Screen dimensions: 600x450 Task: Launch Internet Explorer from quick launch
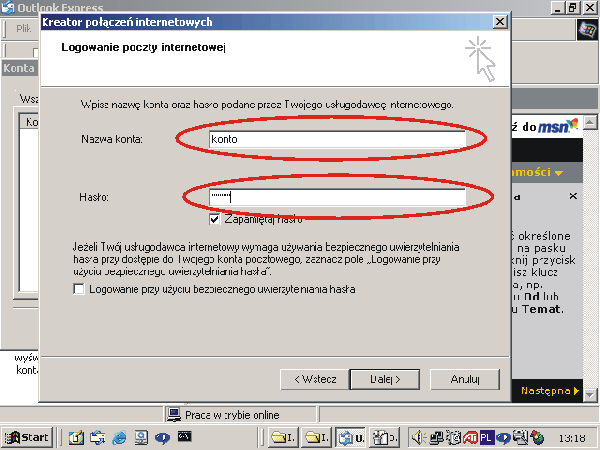click(120, 437)
